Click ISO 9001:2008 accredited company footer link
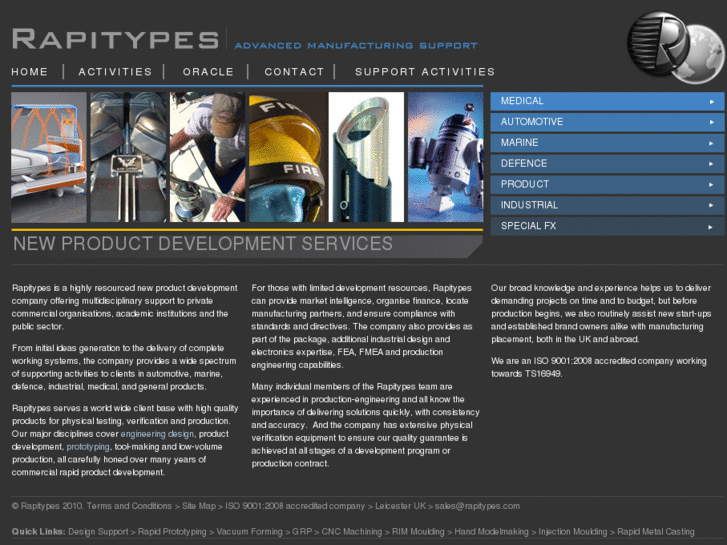The image size is (727, 545). pos(295,506)
